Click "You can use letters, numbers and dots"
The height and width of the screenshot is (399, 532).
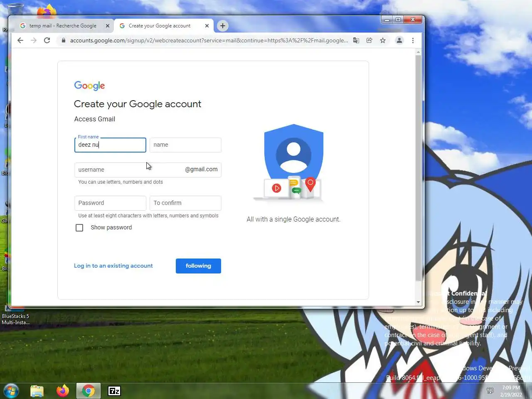(121, 182)
